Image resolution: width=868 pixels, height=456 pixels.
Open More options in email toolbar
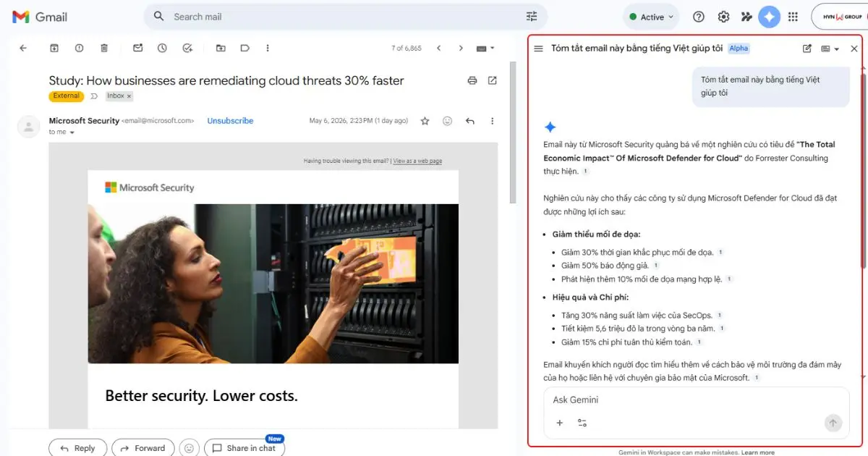point(268,48)
